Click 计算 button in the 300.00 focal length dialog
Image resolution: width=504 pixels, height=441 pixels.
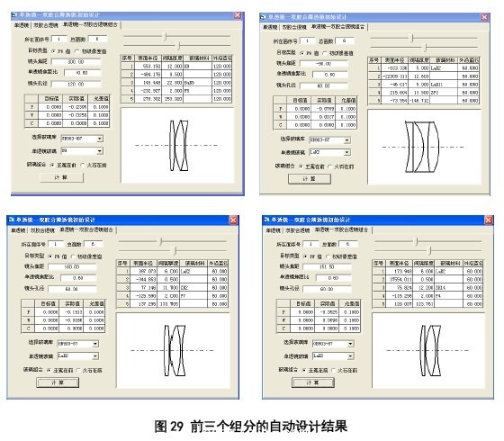coord(61,177)
